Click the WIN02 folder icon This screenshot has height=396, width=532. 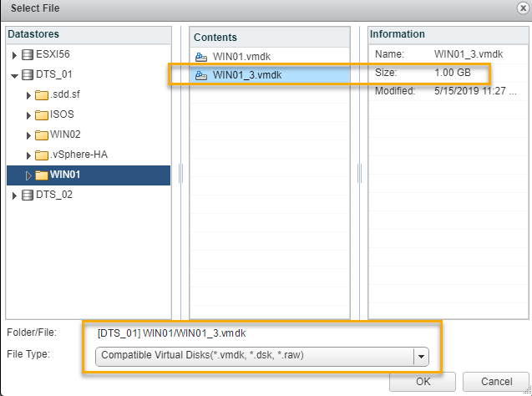42,135
